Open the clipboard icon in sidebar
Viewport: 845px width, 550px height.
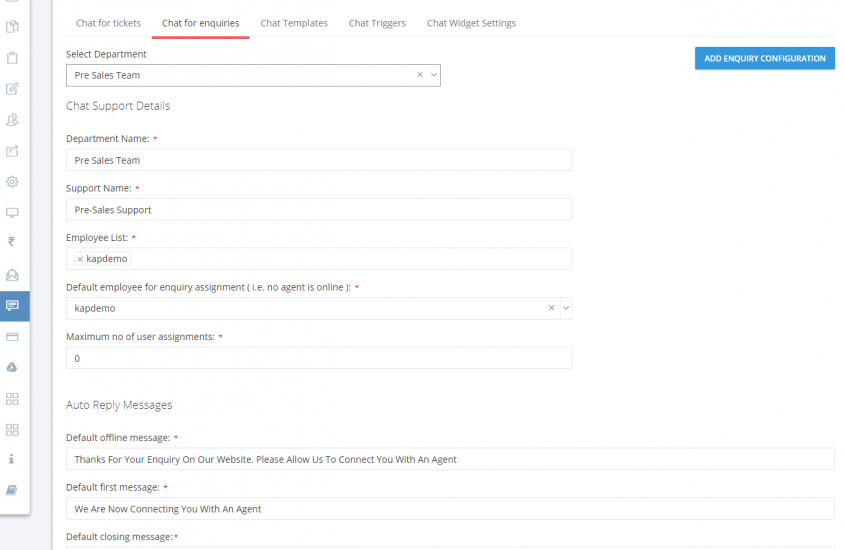(x=12, y=58)
